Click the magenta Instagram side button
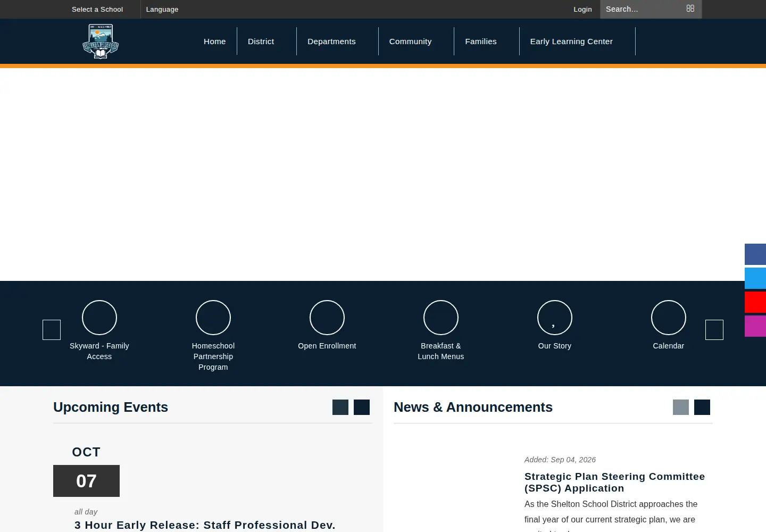 coord(755,326)
